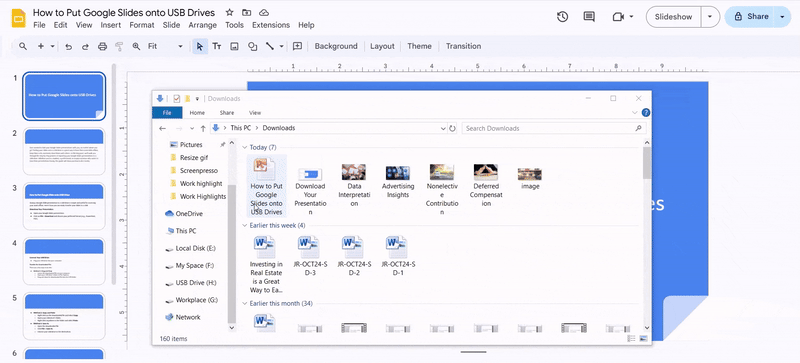Select USB Drive (H:) in navigation pane
The image size is (800, 363).
(x=197, y=283)
